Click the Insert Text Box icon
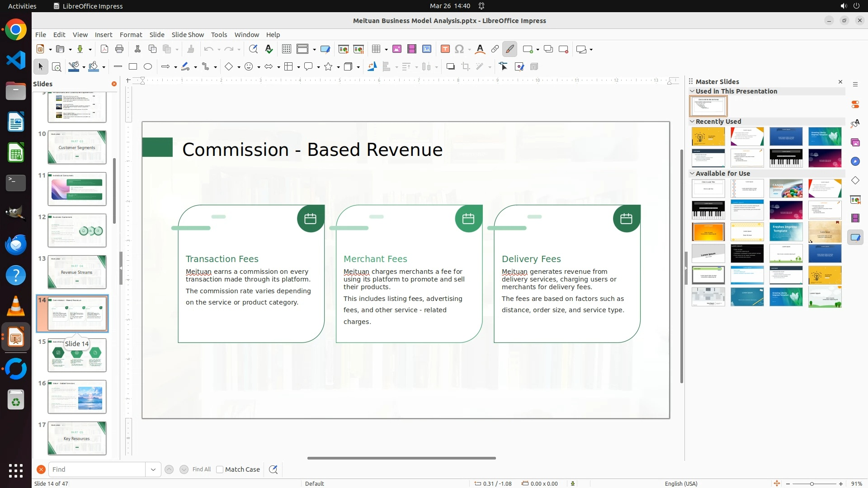This screenshot has height=488, width=868. coord(445,49)
